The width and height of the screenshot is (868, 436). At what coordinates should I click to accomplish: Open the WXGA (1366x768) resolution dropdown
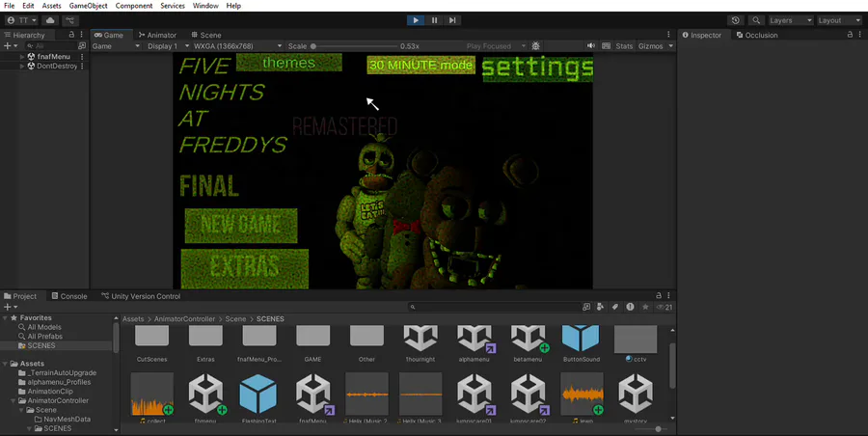pos(237,46)
